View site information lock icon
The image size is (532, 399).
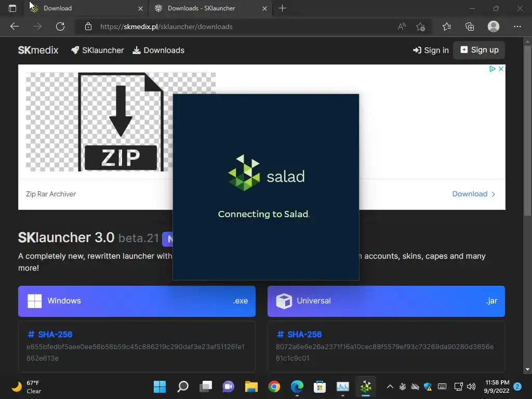tap(88, 26)
